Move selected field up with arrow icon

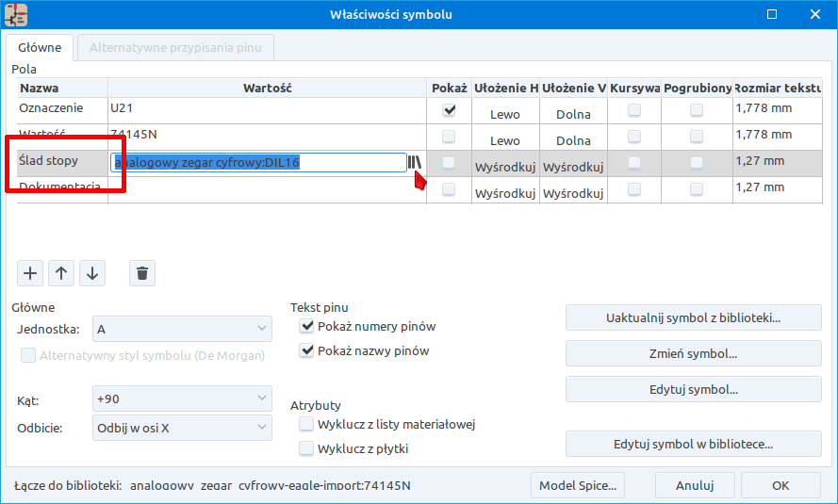[61, 273]
